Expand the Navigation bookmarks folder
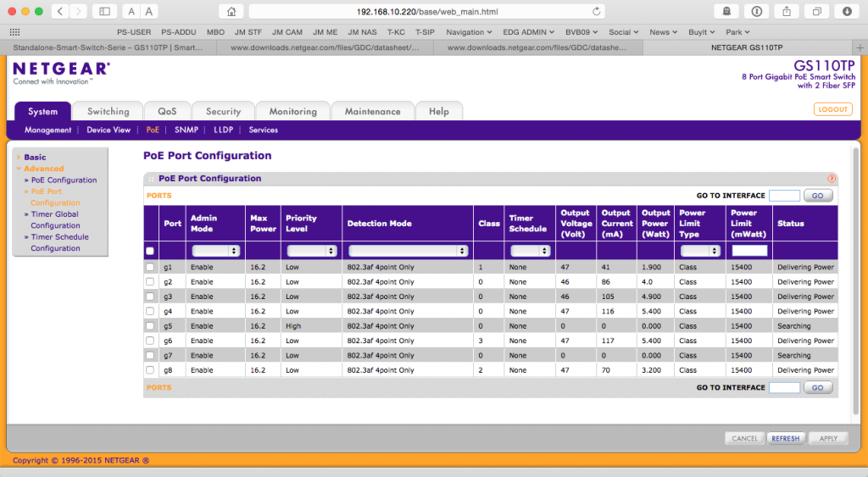The width and height of the screenshot is (868, 477). coord(469,32)
